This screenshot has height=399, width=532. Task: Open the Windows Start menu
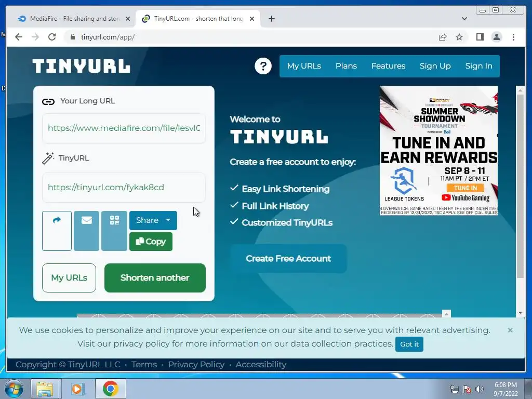tap(14, 389)
